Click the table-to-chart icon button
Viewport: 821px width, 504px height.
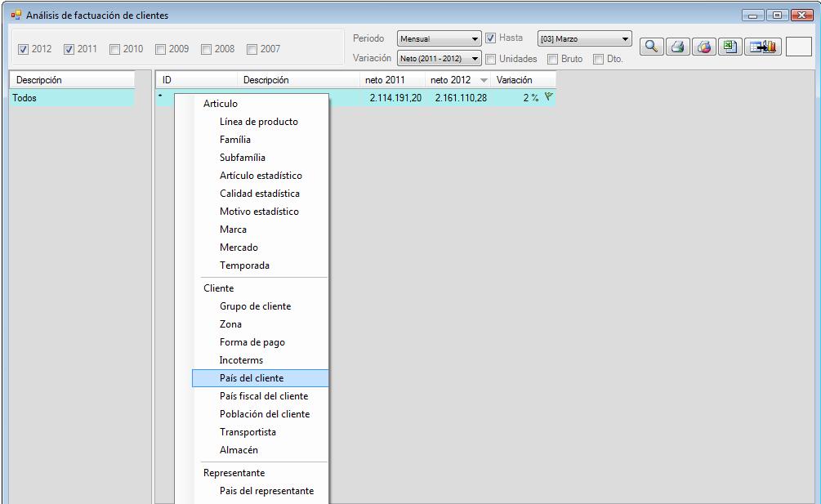tap(761, 47)
